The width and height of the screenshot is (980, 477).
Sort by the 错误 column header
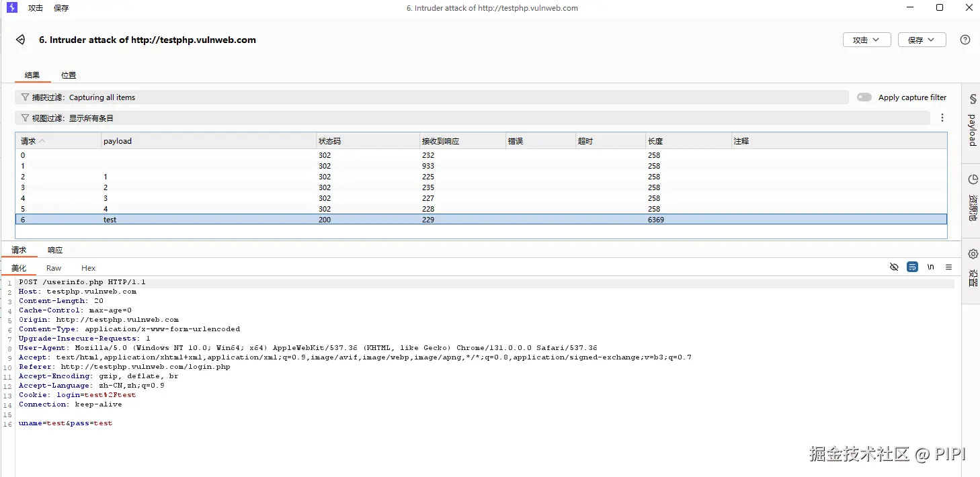(540, 141)
